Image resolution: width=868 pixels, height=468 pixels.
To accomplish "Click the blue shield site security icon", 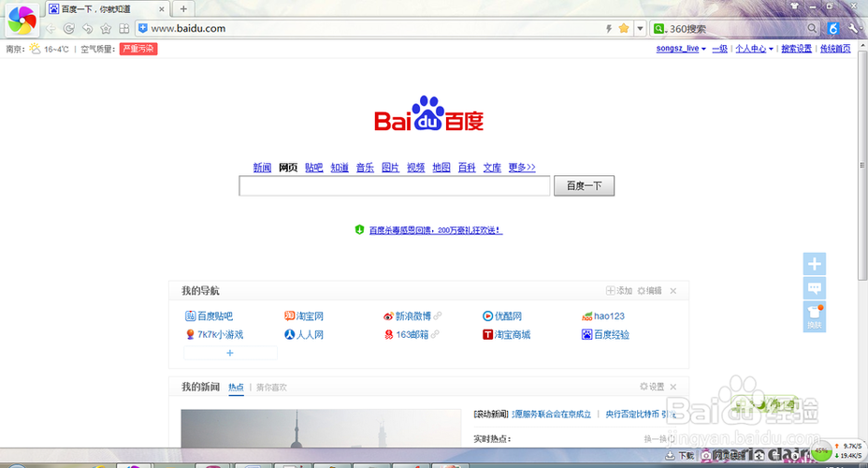I will click(143, 28).
